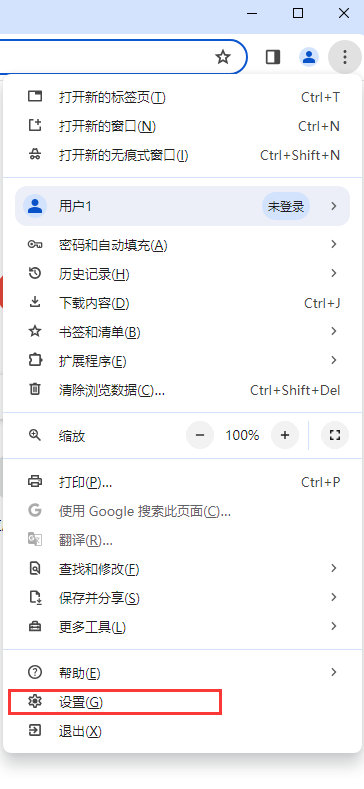Select 下载内容 from the menu
This screenshot has height=789, width=364.
point(182,303)
